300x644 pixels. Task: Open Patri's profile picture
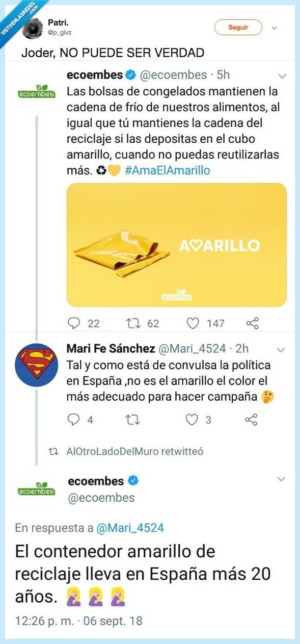(x=33, y=28)
